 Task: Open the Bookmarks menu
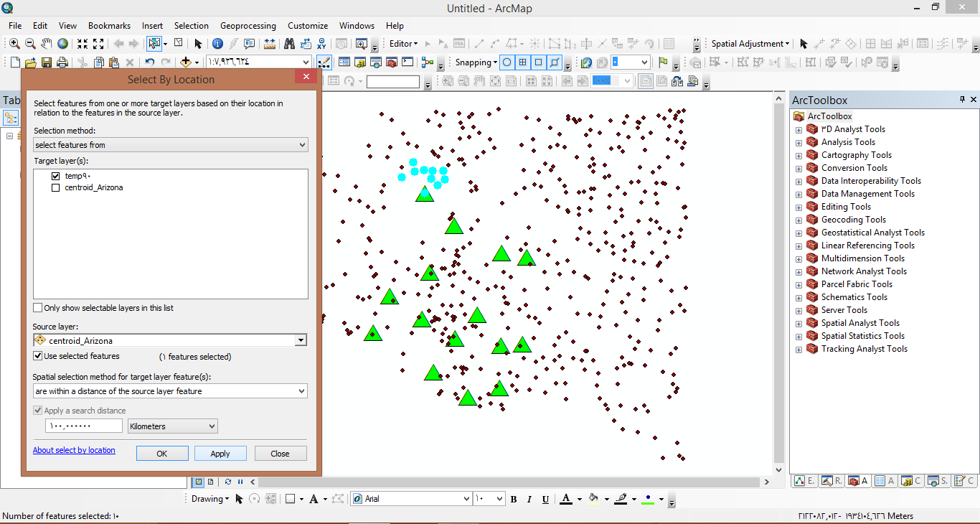110,26
